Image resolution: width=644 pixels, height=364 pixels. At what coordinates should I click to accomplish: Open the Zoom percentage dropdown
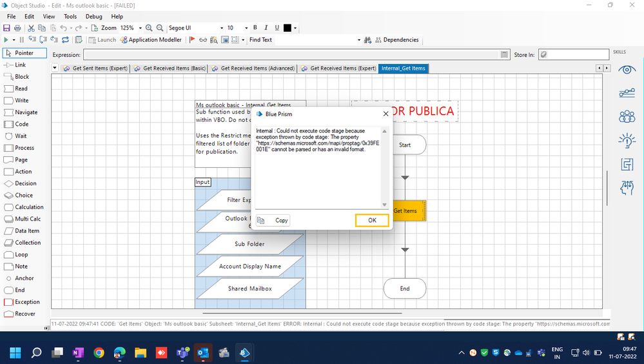[139, 28]
